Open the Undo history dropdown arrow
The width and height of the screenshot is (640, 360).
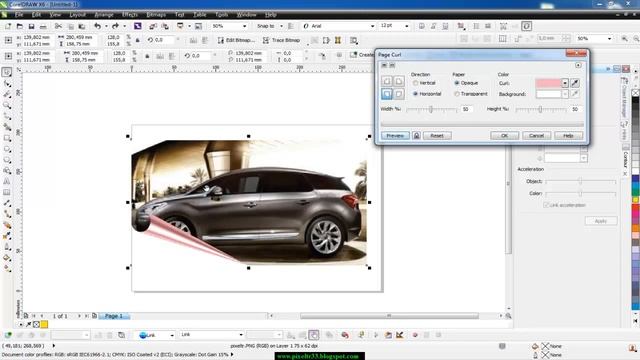pyautogui.click(x=106, y=26)
